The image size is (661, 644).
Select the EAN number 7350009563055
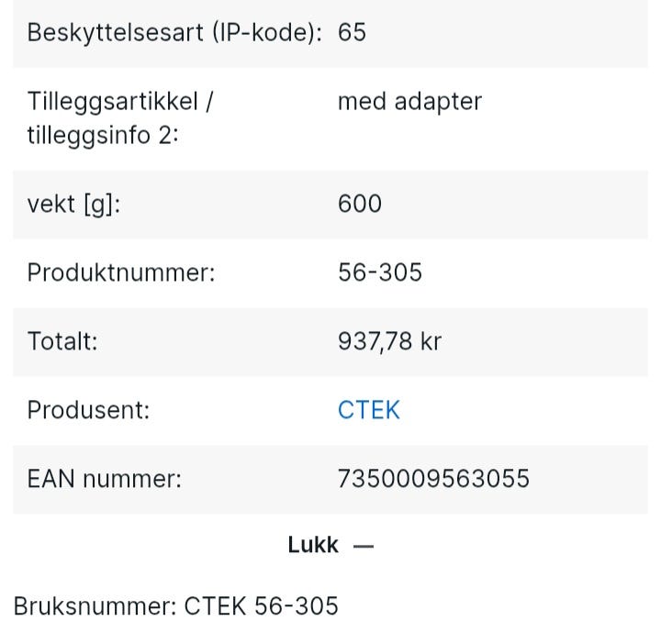[433, 478]
